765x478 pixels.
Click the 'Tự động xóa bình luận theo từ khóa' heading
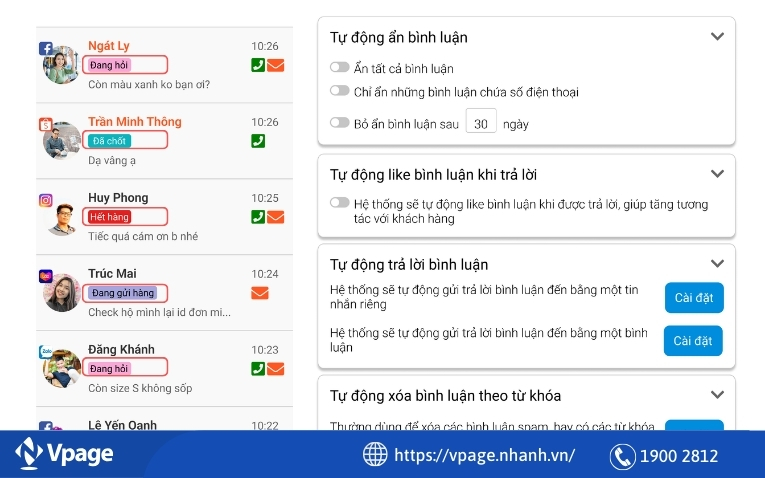[x=445, y=396]
